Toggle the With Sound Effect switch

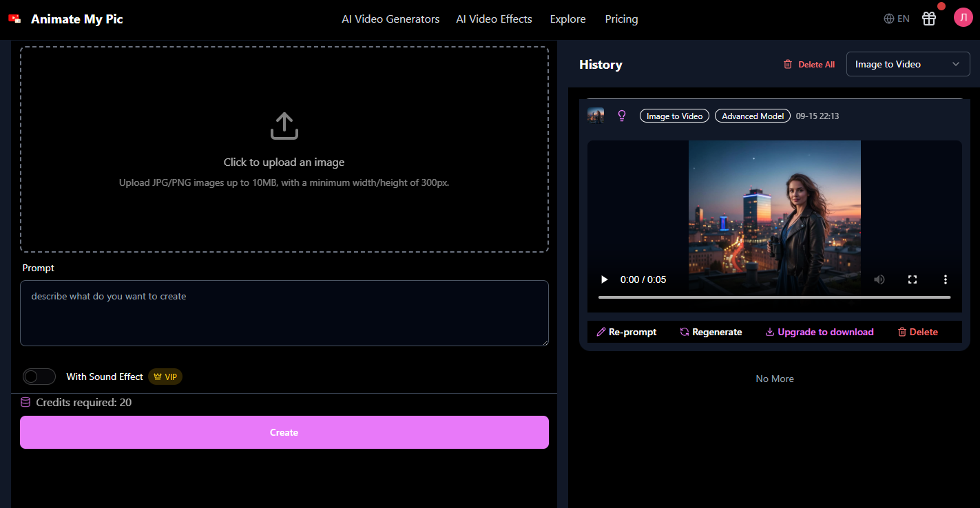pyautogui.click(x=39, y=377)
